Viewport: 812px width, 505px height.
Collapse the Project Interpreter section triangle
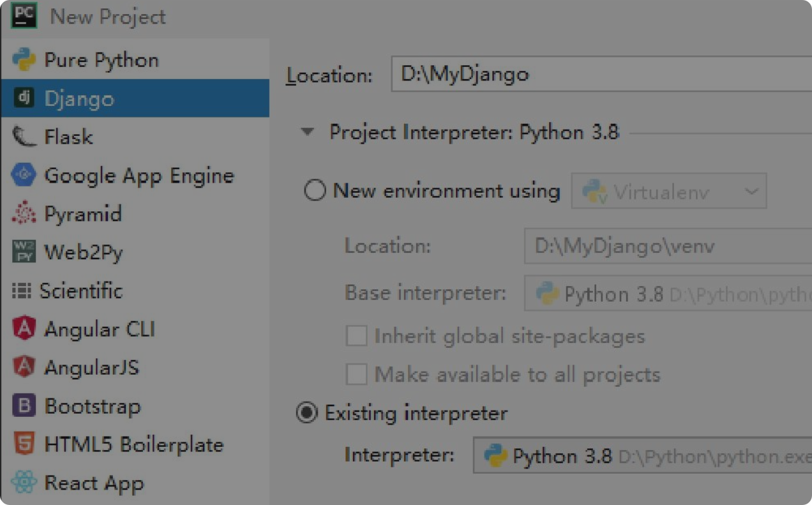[308, 132]
